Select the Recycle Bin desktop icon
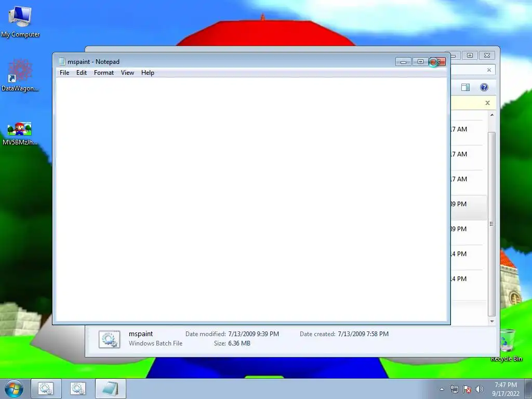 tap(506, 345)
